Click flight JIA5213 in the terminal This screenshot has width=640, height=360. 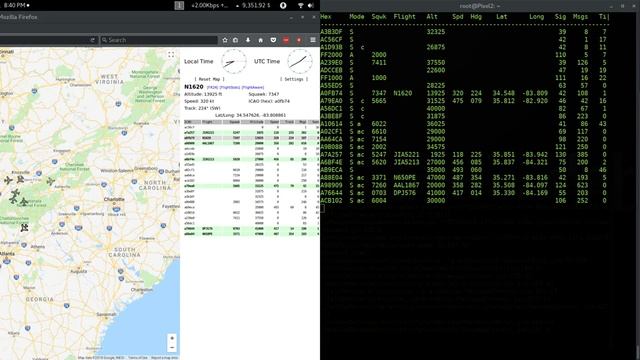pyautogui.click(x=406, y=162)
